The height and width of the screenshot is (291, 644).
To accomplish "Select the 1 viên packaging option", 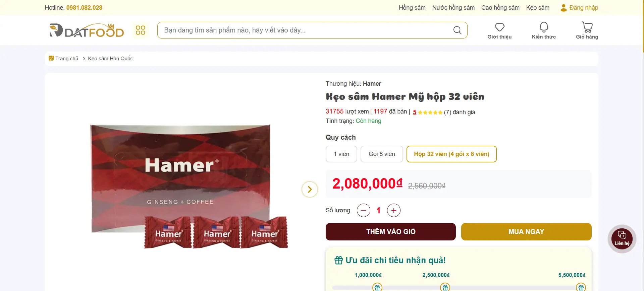I will [341, 154].
